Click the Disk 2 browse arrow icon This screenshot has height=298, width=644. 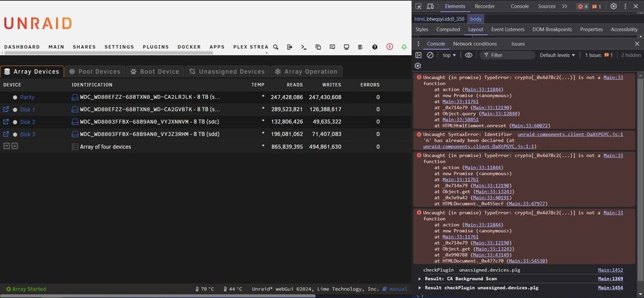click(x=6, y=122)
